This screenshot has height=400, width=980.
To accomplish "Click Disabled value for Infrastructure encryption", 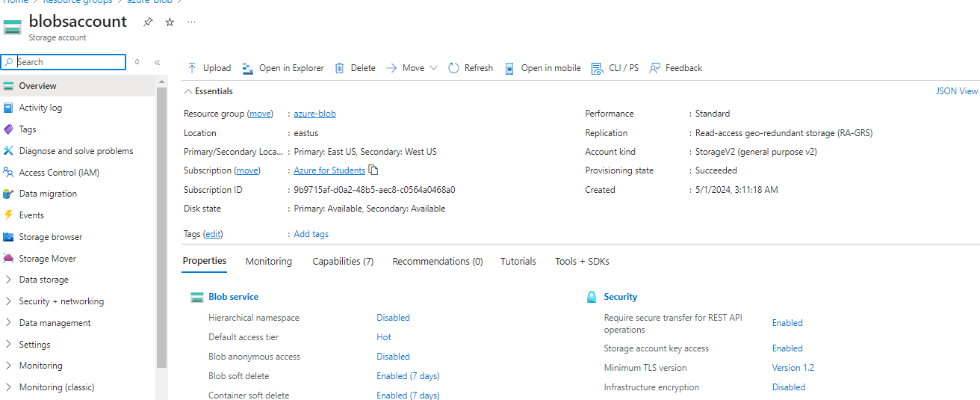I will (789, 387).
